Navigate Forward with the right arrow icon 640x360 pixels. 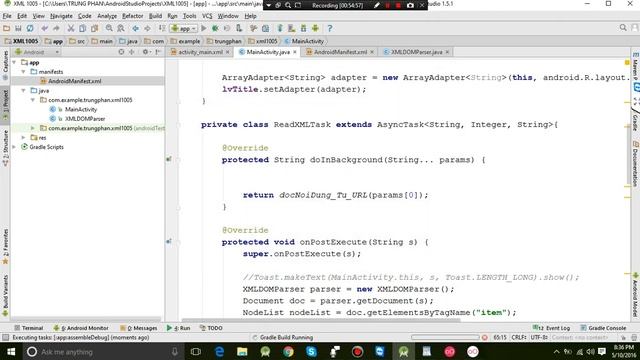(x=147, y=28)
